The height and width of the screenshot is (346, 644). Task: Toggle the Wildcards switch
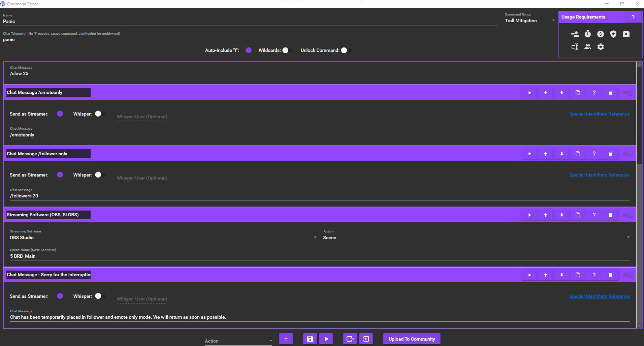[287, 50]
